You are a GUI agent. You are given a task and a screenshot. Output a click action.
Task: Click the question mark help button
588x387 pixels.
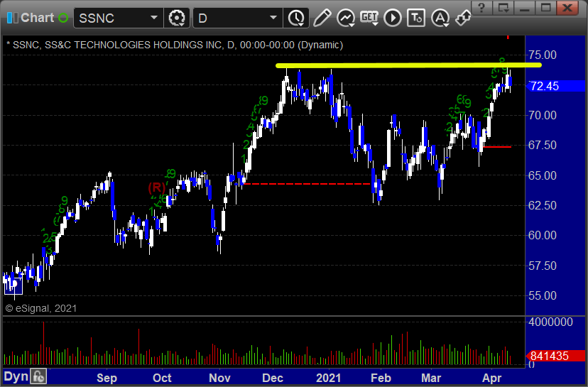click(x=482, y=8)
